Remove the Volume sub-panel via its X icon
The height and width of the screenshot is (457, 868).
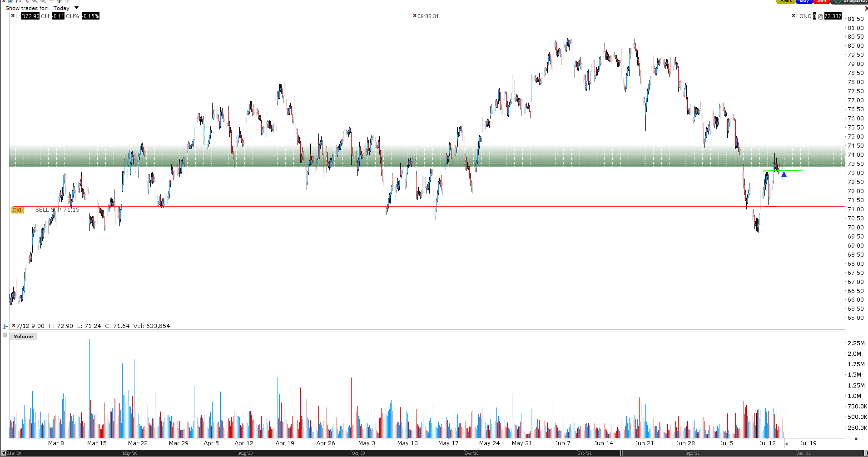tap(5, 335)
